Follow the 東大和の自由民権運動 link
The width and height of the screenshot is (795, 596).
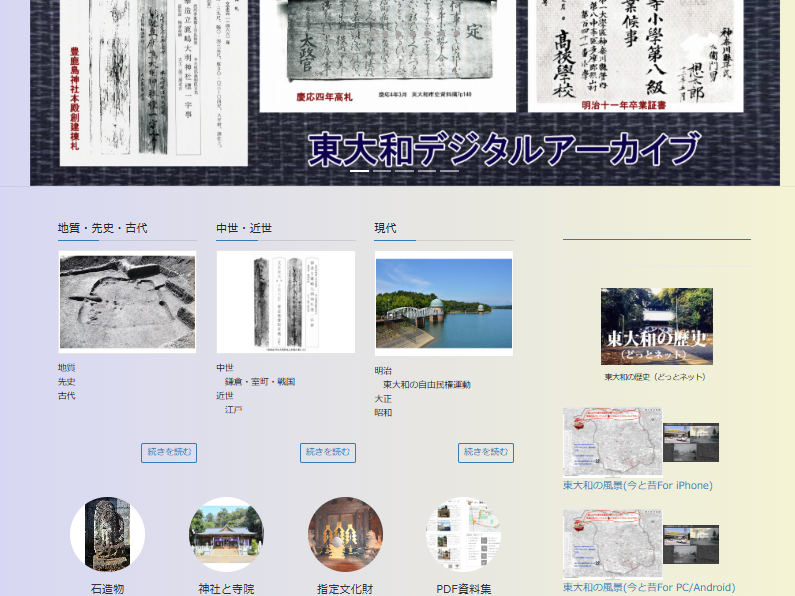[x=426, y=385]
